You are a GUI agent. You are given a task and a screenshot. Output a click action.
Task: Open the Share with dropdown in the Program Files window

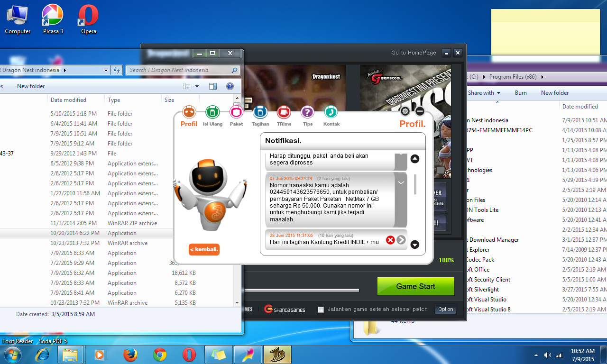point(484,93)
